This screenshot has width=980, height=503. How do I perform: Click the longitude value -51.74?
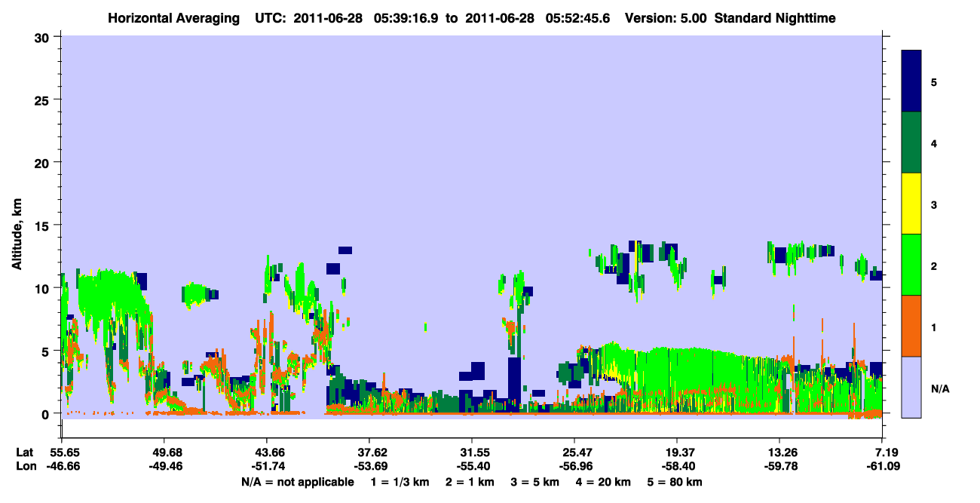click(x=267, y=466)
